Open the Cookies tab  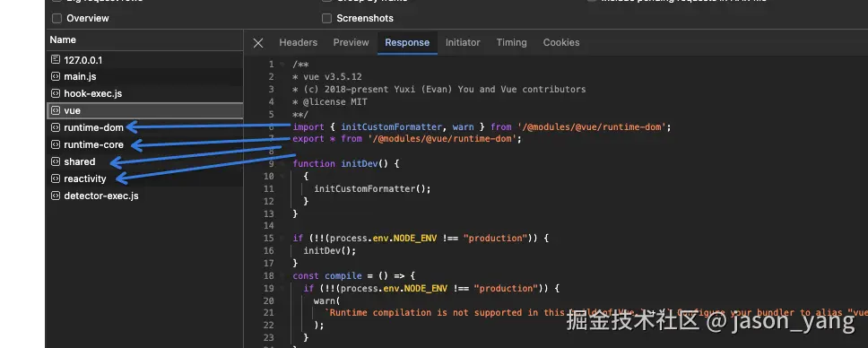coord(561,43)
